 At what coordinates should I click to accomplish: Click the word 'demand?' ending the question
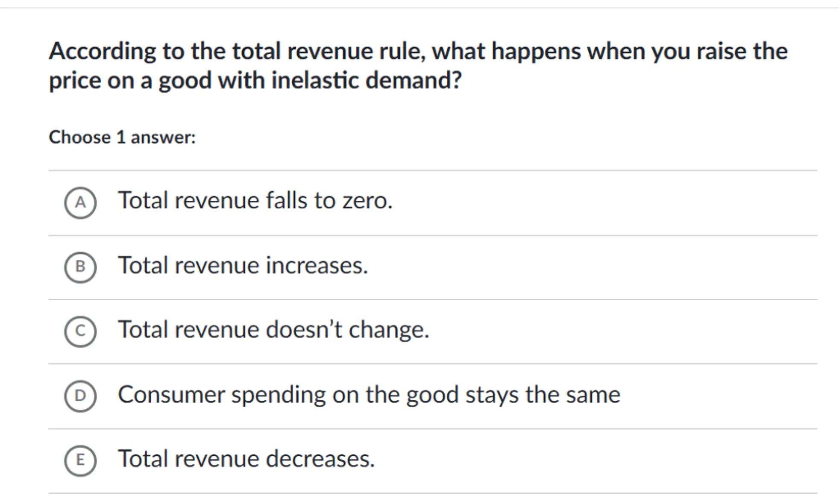click(414, 80)
